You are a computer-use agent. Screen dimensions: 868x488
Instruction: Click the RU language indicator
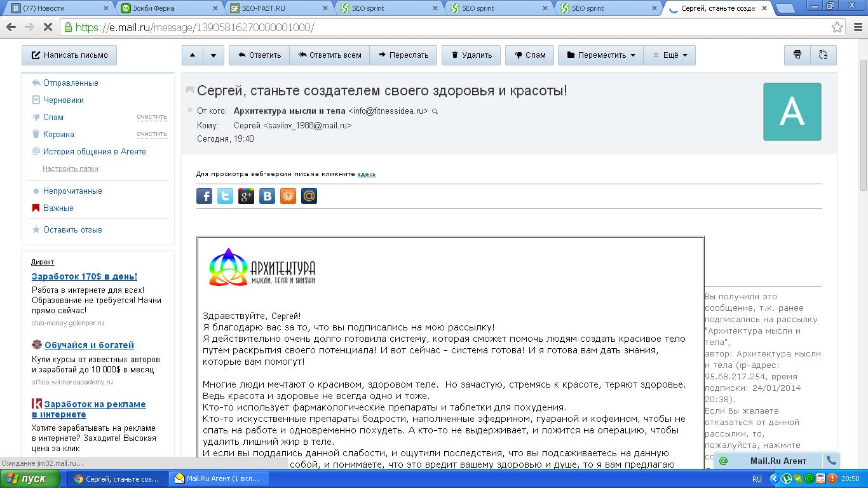(x=757, y=479)
